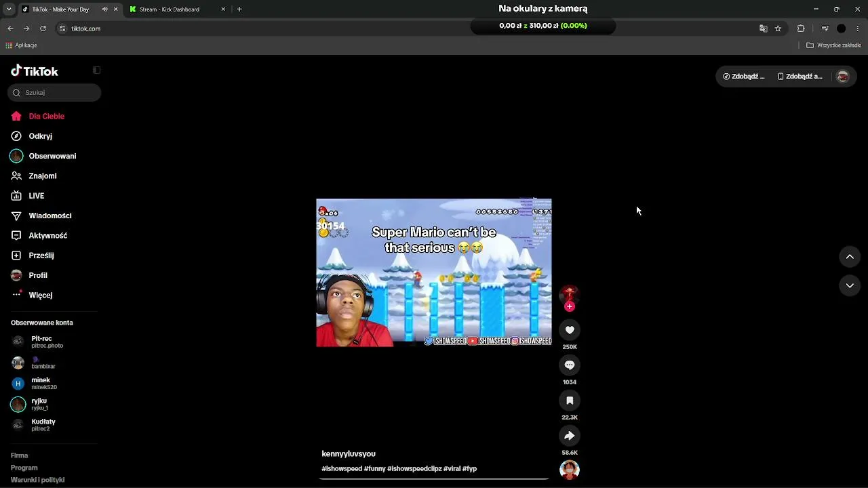Click the #fyp hashtag
The width and height of the screenshot is (868, 488).
(x=470, y=468)
